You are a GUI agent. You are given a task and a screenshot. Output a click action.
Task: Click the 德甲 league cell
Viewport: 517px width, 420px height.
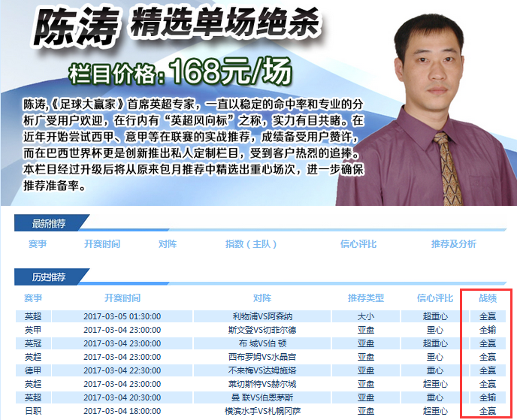click(33, 370)
